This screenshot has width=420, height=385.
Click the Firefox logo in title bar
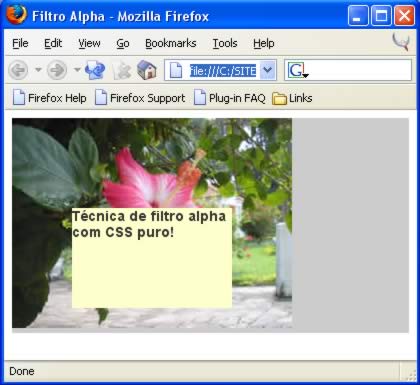point(16,15)
